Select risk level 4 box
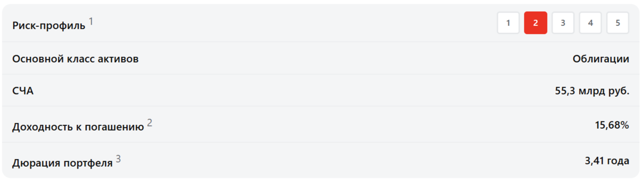 click(590, 23)
